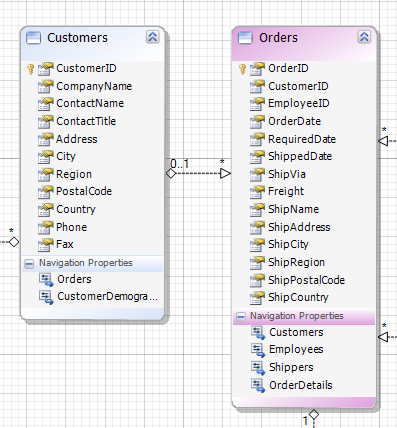This screenshot has height=428, width=397.
Task: Click the property icon next to CompanyName
Action: point(45,86)
